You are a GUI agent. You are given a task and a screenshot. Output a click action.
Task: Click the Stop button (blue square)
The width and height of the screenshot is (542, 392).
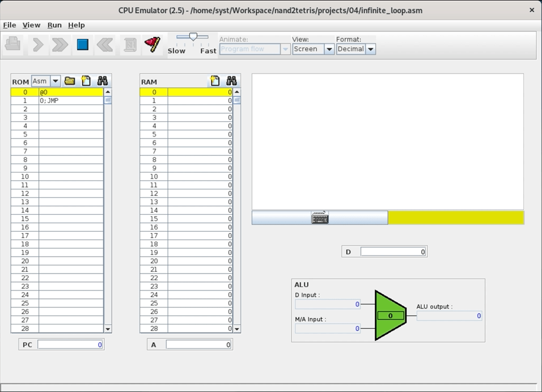(82, 45)
